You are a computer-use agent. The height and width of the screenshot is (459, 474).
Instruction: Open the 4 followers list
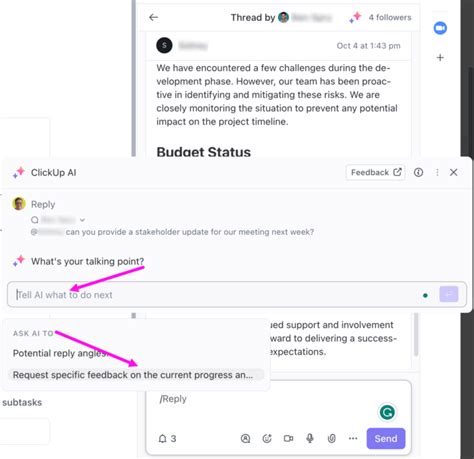[x=390, y=17]
